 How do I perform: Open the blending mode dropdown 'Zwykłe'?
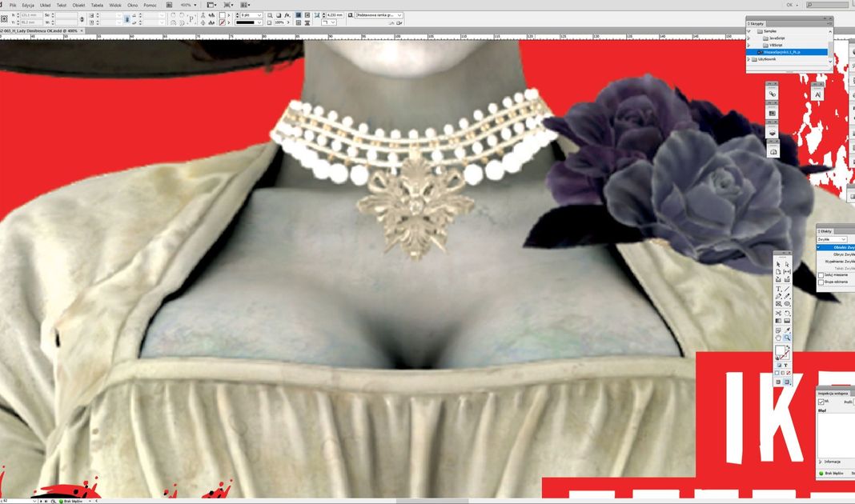832,239
